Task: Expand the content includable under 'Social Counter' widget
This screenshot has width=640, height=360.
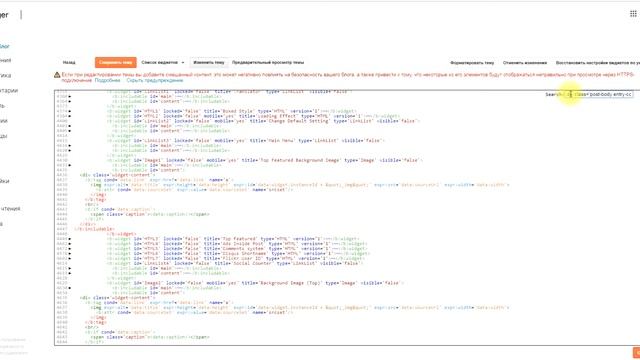Action: click(70, 273)
